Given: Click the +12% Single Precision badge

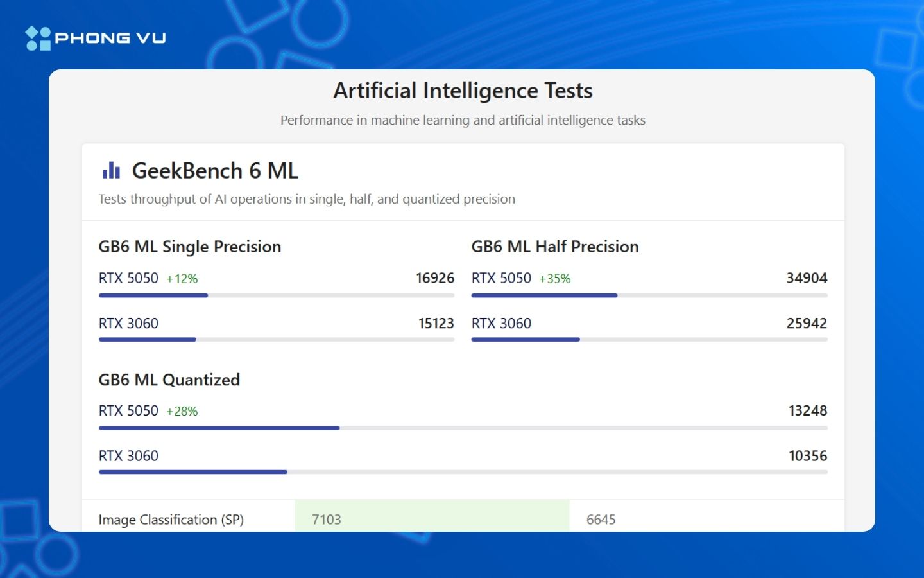Looking at the screenshot, I should click(x=182, y=279).
